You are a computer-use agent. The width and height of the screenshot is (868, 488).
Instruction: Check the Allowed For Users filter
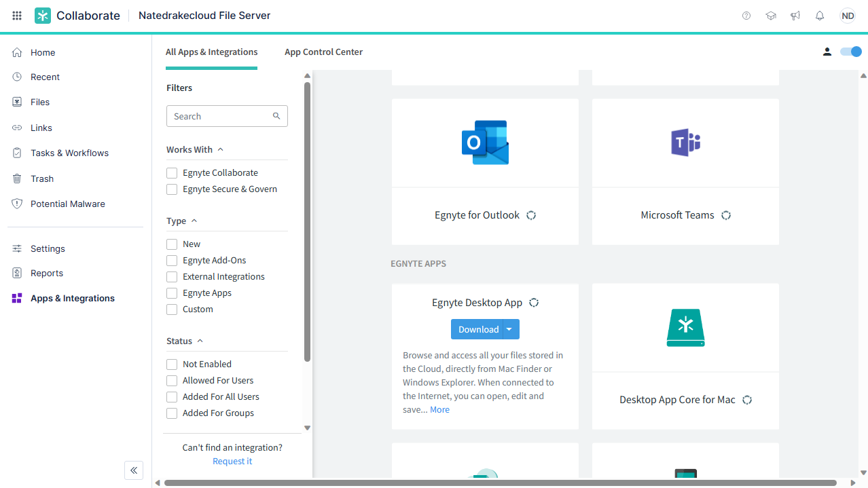coord(172,381)
